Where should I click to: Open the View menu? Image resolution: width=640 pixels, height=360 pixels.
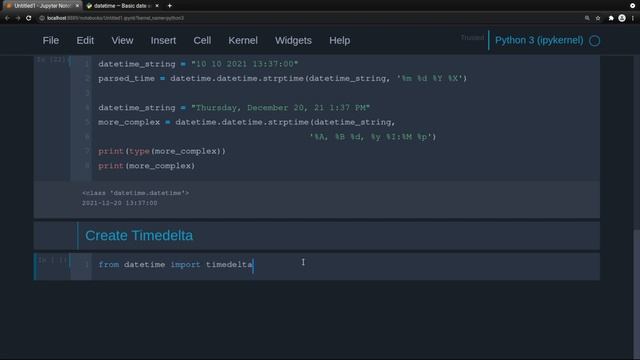(x=122, y=40)
